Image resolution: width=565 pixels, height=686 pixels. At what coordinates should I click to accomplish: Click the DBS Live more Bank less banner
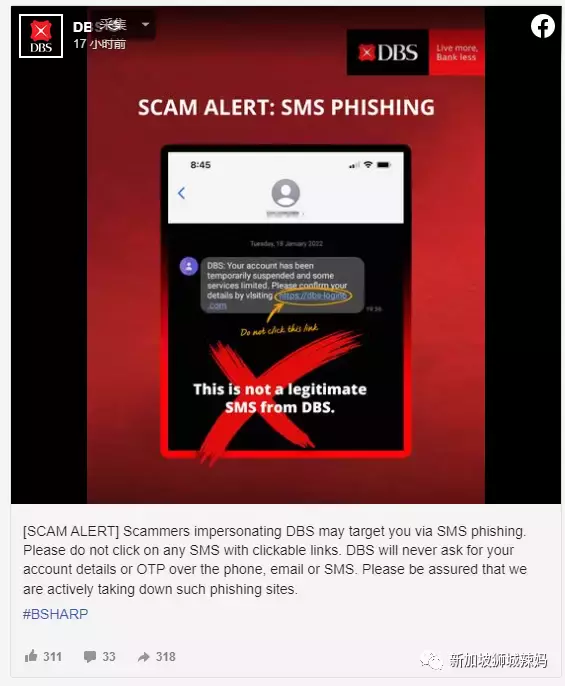pyautogui.click(x=415, y=52)
